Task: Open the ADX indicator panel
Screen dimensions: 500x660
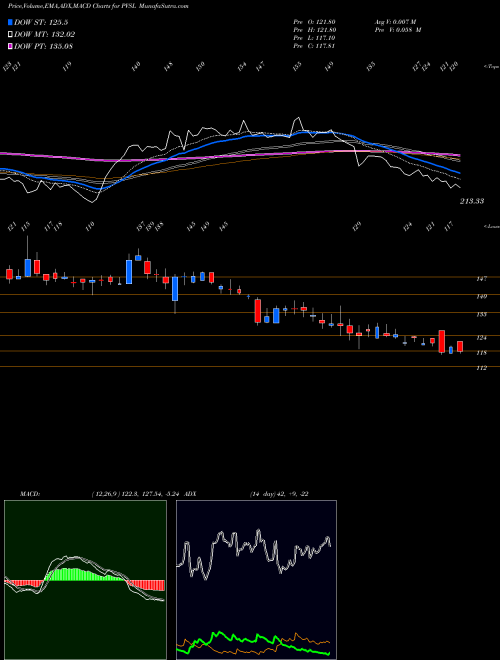Action: 256,580
